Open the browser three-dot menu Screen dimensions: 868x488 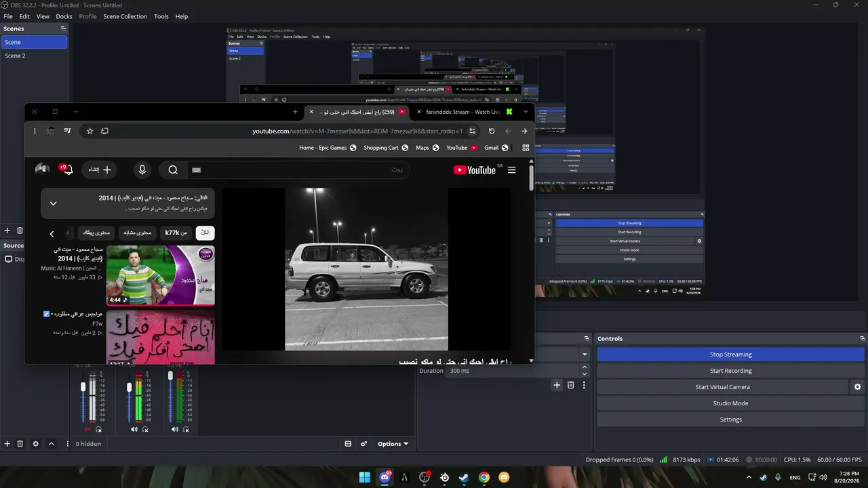point(35,131)
